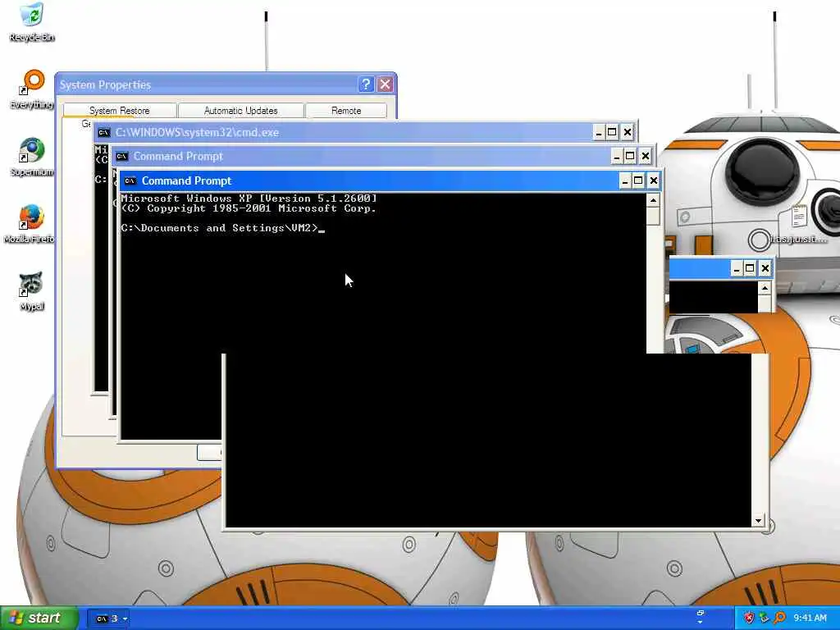
Task: Click the Copyright 1985-2001 Microsoft Corp. line
Action: pyautogui.click(x=249, y=208)
